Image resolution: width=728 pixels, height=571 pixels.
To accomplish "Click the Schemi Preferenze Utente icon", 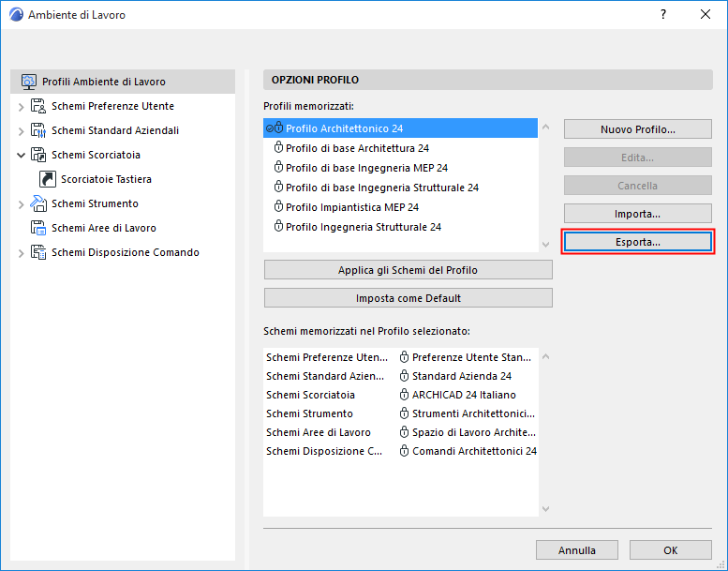I will coord(38,106).
